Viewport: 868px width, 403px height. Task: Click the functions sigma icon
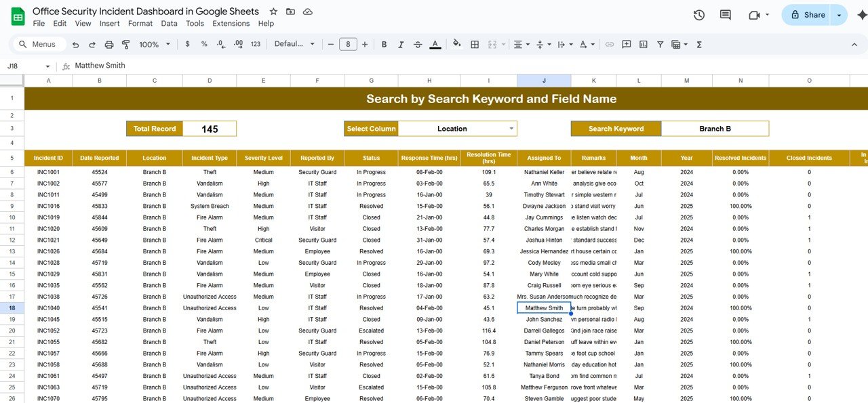[x=699, y=44]
